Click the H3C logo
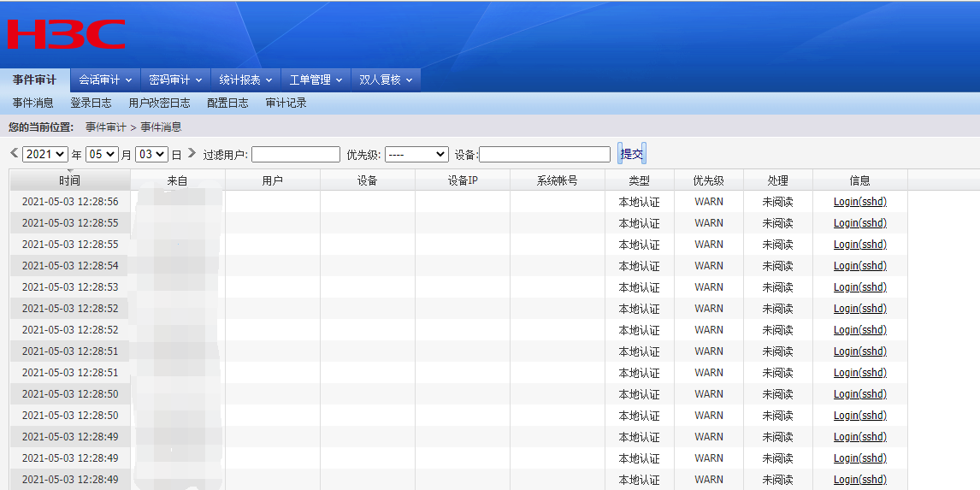The image size is (980, 490). pyautogui.click(x=67, y=35)
